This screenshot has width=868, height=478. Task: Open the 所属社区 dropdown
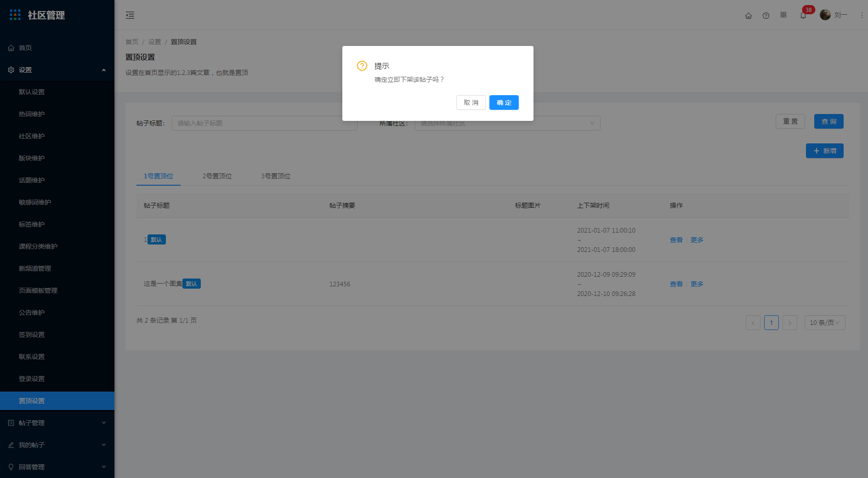pyautogui.click(x=507, y=123)
